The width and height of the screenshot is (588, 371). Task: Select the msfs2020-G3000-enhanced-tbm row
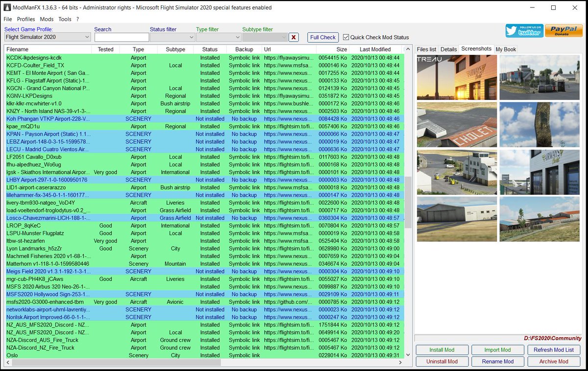(x=204, y=302)
